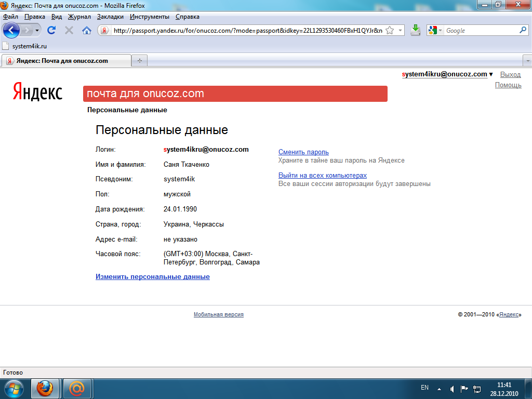Click the Firefox taskbar icon
The image size is (532, 399).
click(45, 389)
